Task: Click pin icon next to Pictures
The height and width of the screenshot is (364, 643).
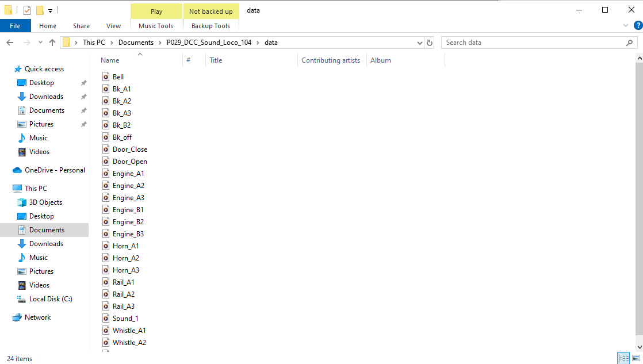Action: pos(83,124)
